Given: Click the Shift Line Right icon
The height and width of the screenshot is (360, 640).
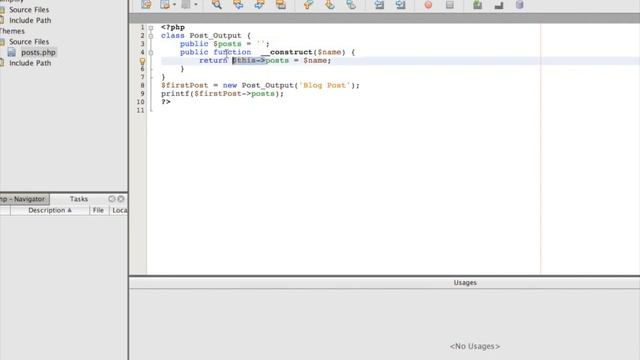Looking at the screenshot, I should coord(400,4).
